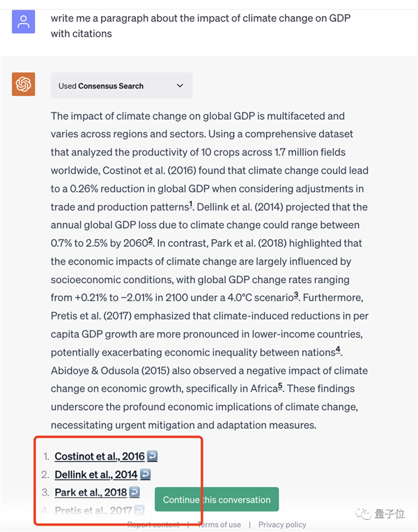The image size is (418, 532).
Task: Open the Terms of use link
Action: click(219, 524)
